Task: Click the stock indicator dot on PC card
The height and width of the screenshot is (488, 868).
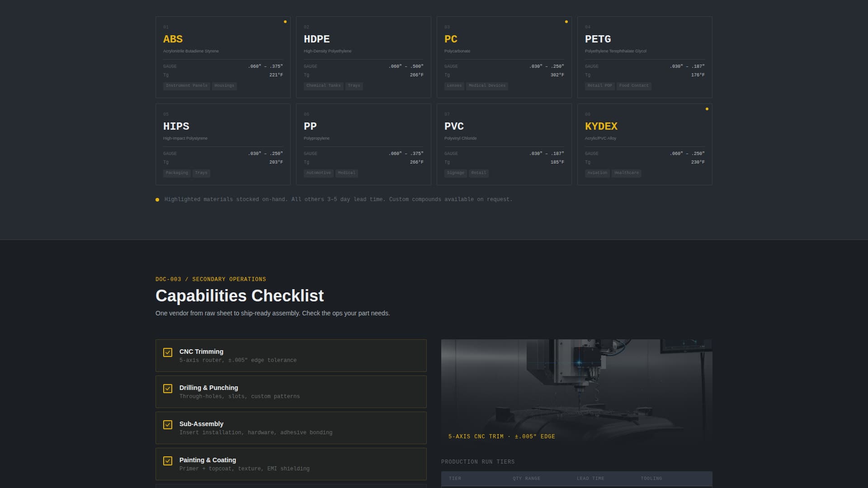Action: point(566,21)
